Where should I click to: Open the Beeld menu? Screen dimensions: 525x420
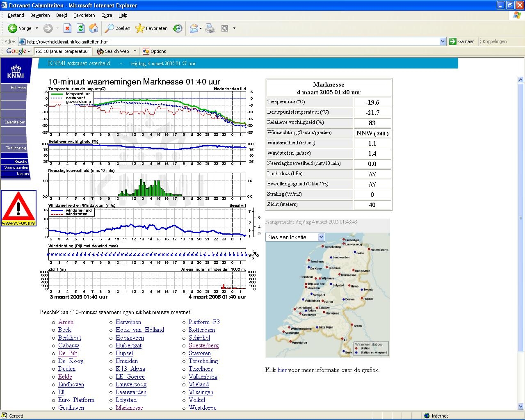[x=62, y=15]
